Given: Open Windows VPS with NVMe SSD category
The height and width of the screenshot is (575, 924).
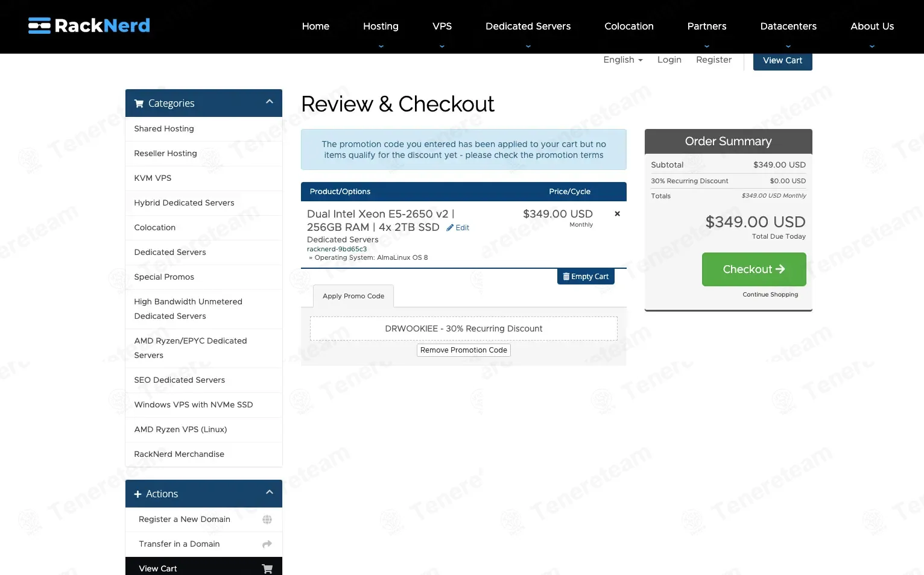Looking at the screenshot, I should (204, 405).
